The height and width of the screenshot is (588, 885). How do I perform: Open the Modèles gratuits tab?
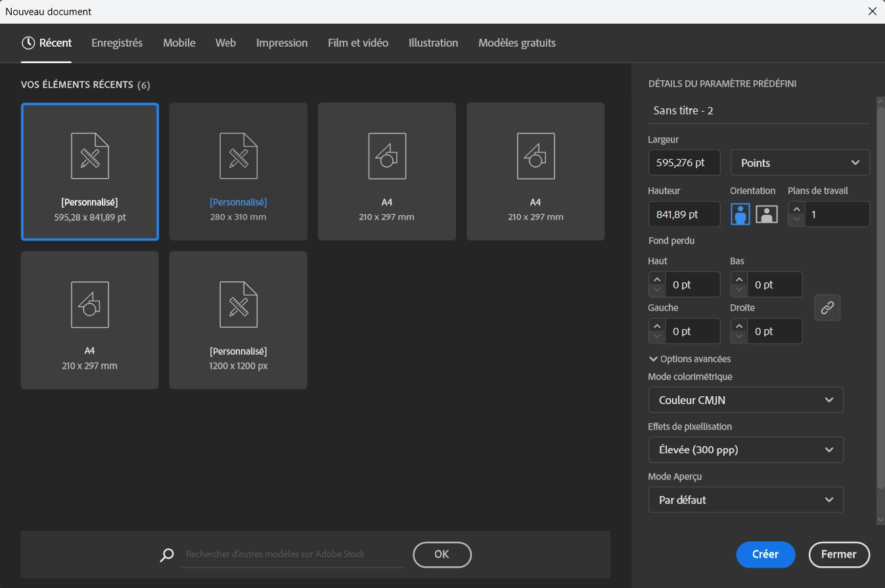tap(517, 43)
